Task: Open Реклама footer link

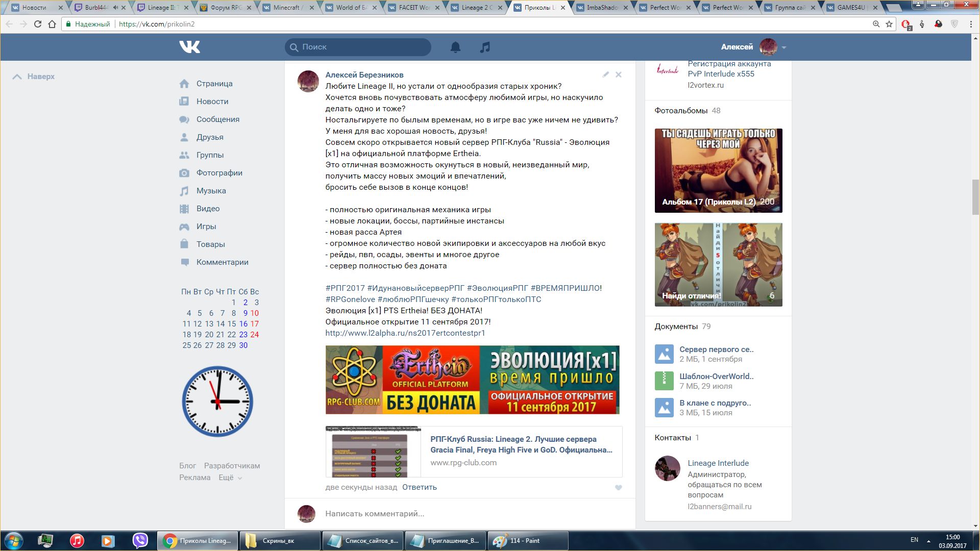Action: pyautogui.click(x=194, y=478)
